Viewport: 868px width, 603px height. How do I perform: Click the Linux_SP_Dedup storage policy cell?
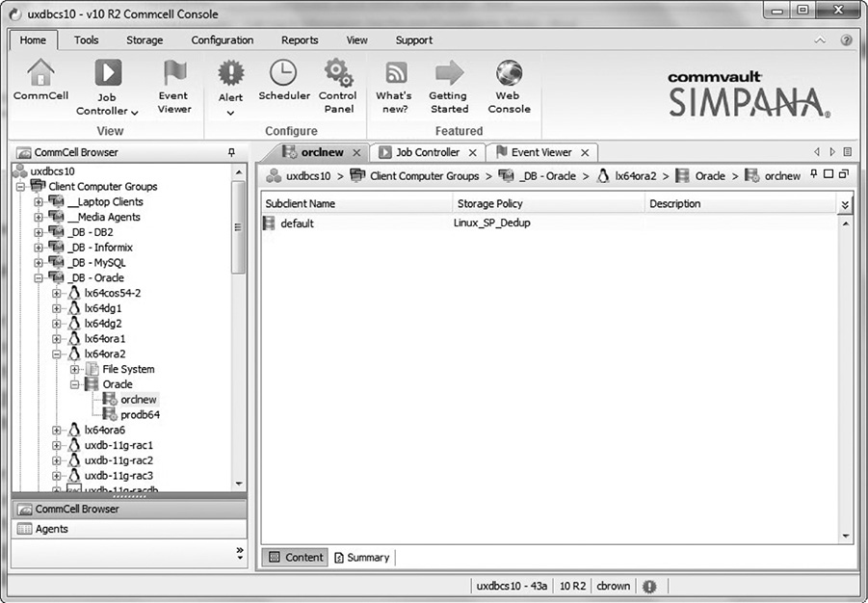coord(492,223)
